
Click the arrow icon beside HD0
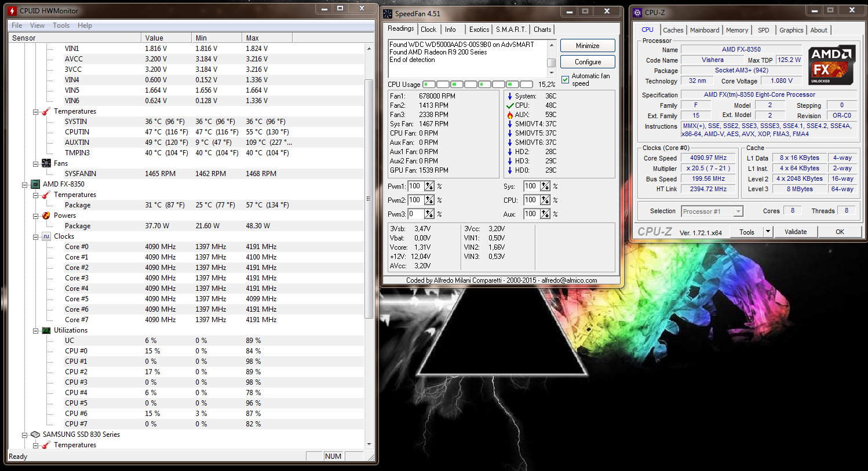[x=510, y=170]
